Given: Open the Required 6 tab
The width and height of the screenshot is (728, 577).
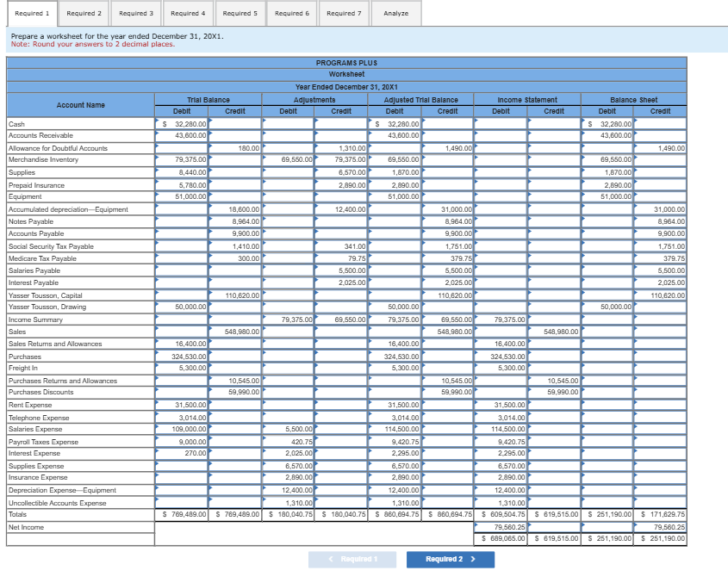Looking at the screenshot, I should pyautogui.click(x=292, y=14).
